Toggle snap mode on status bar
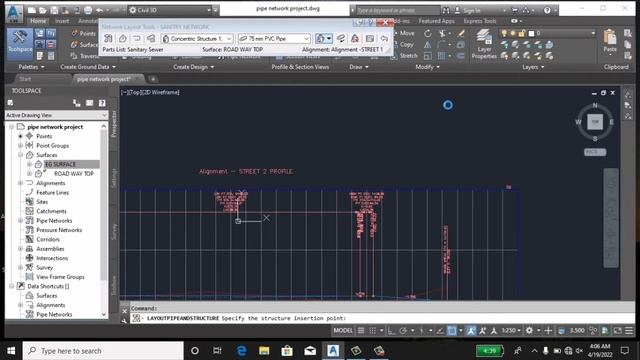Image resolution: width=640 pixels, height=360 pixels. click(372, 330)
